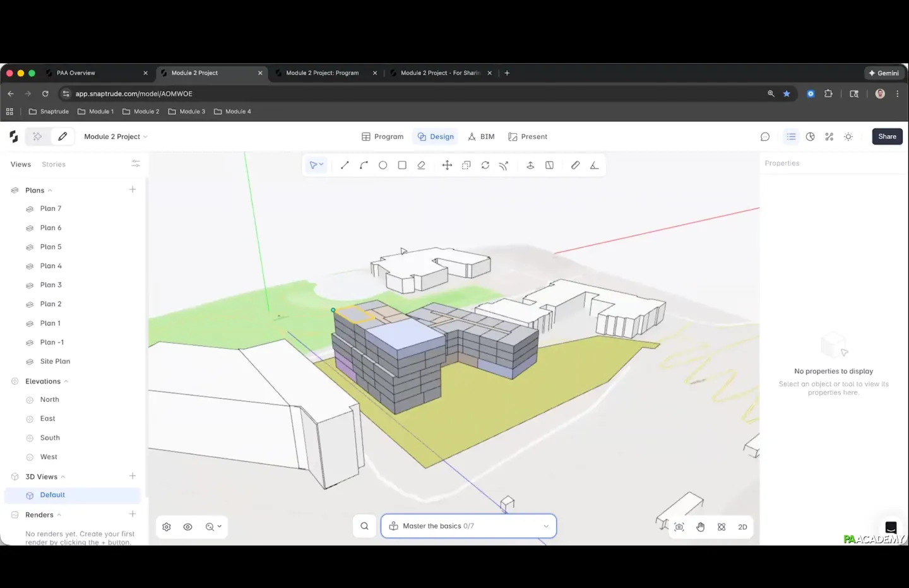Open Plan 3 in the views list

51,285
